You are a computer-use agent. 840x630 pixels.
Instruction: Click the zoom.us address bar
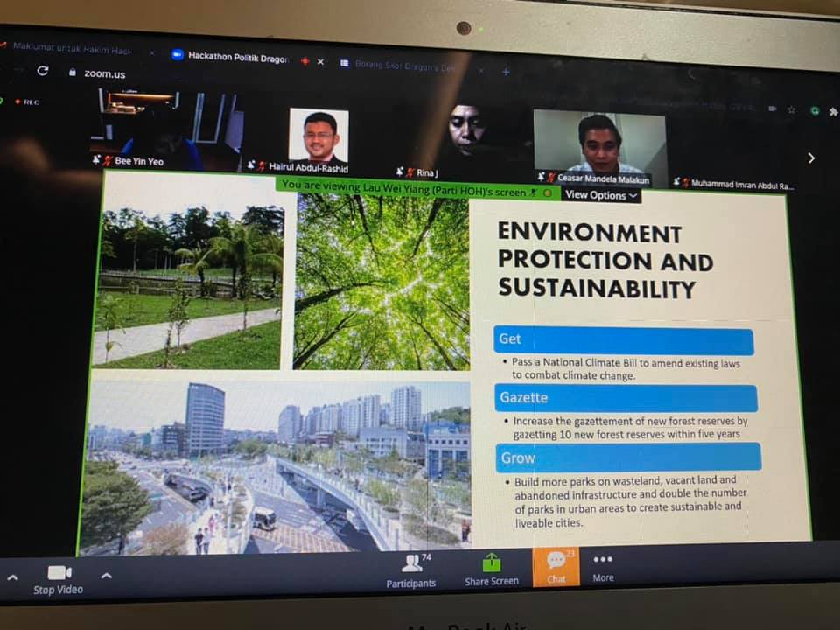(x=104, y=73)
